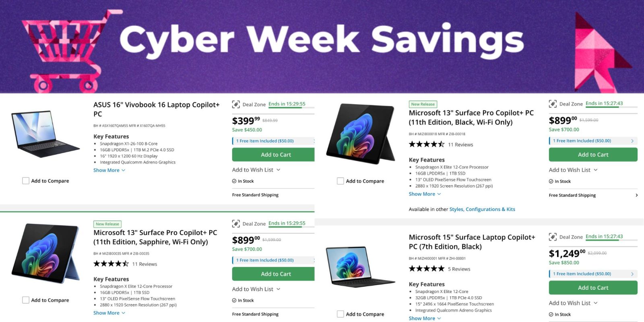Expand Show More for Surface Pro Sapphire
Viewport: 644px width, 322px height.
[109, 313]
